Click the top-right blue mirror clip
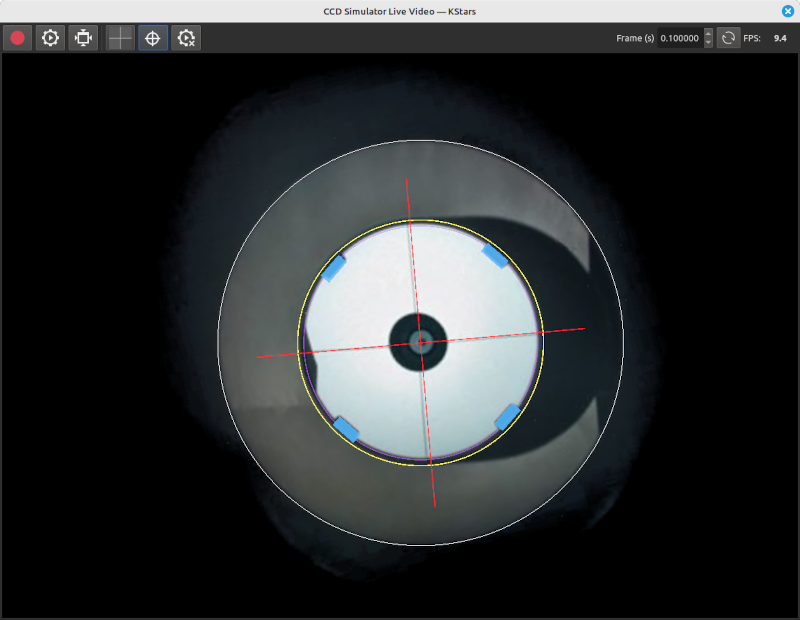The height and width of the screenshot is (620, 800). (x=495, y=255)
